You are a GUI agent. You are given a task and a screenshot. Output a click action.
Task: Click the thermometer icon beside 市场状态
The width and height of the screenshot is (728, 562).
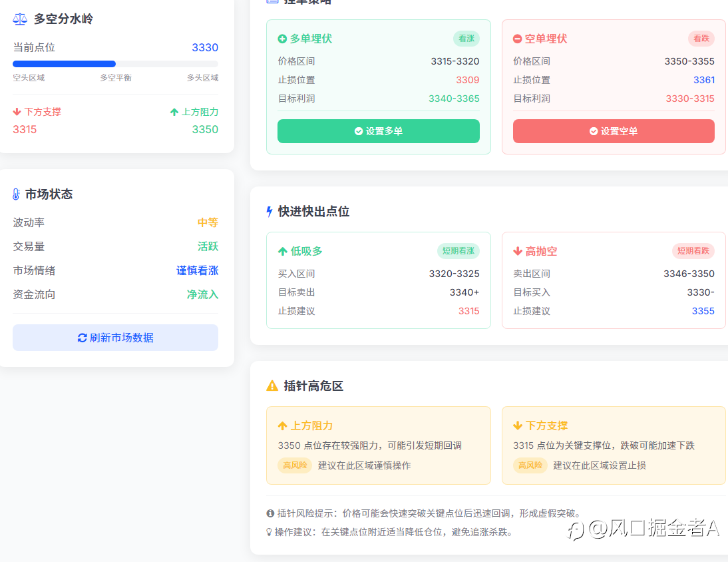click(x=16, y=194)
